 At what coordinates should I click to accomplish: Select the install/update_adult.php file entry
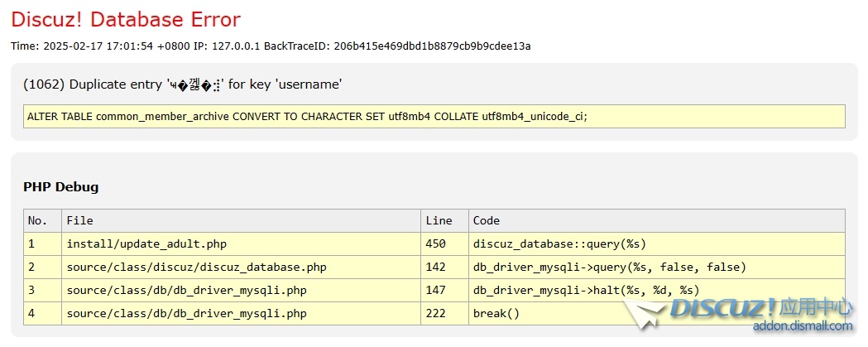tap(146, 243)
